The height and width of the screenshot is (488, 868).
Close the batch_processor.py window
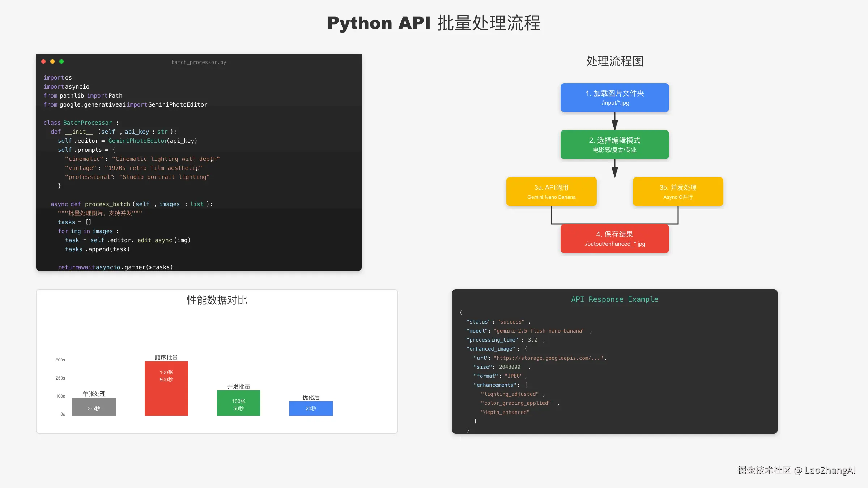[43, 61]
